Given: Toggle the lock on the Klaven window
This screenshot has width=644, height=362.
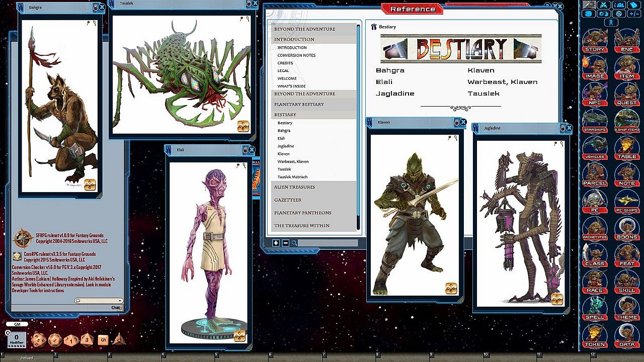Looking at the screenshot, I should click(x=457, y=122).
